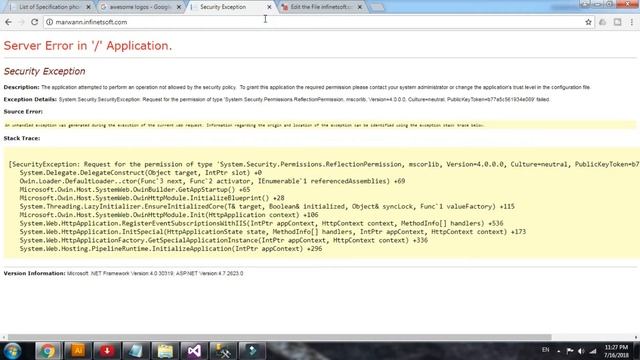Click the EN language indicator
Screen dimensions: 640x360
[545, 350]
